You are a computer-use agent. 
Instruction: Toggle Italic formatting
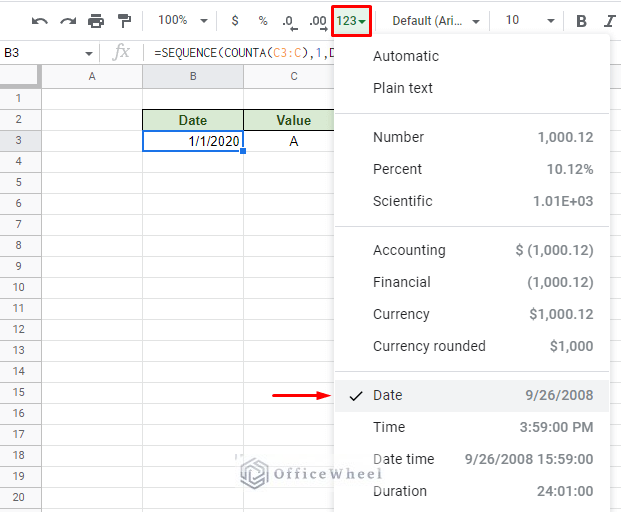[x=610, y=21]
